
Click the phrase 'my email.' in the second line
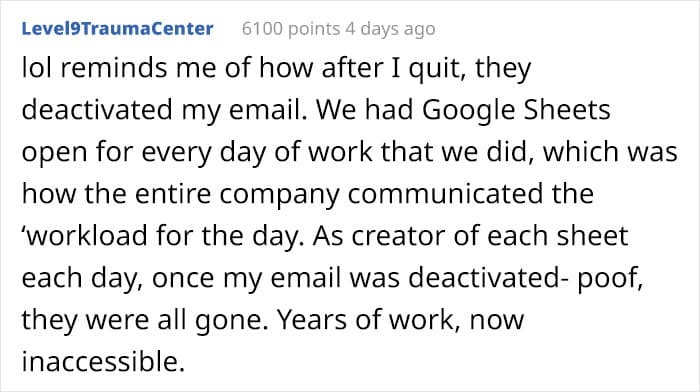[x=245, y=110]
